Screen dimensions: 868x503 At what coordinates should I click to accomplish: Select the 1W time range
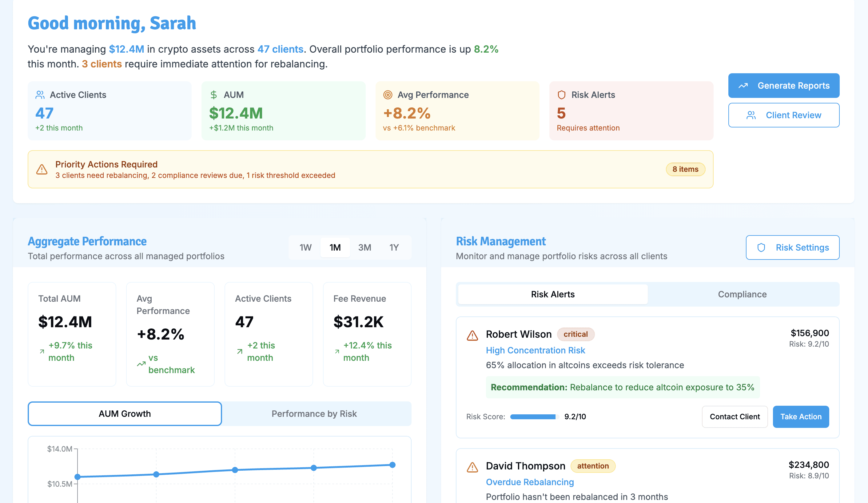(305, 247)
